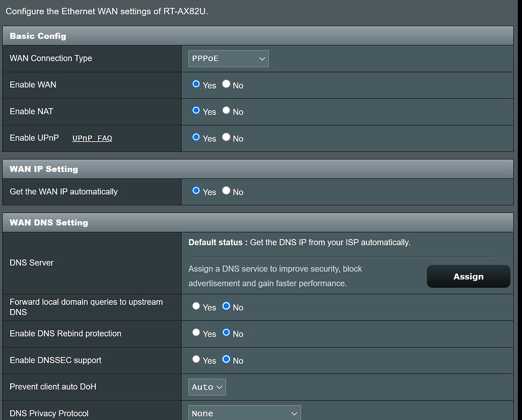Enable DNSSEC support with Yes
The image size is (522, 420).
(196, 359)
